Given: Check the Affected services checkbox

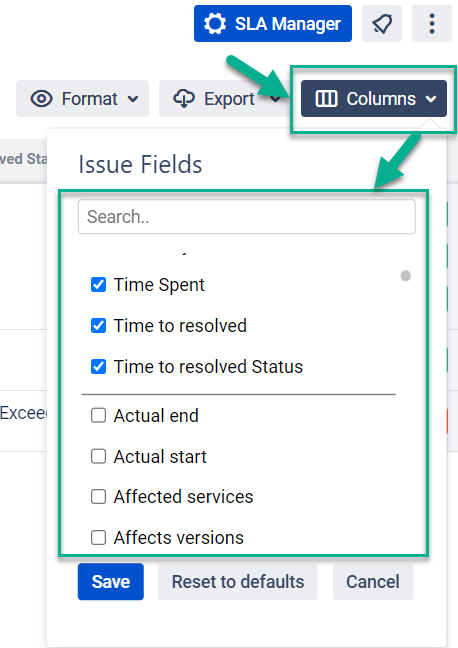Looking at the screenshot, I should pyautogui.click(x=98, y=497).
